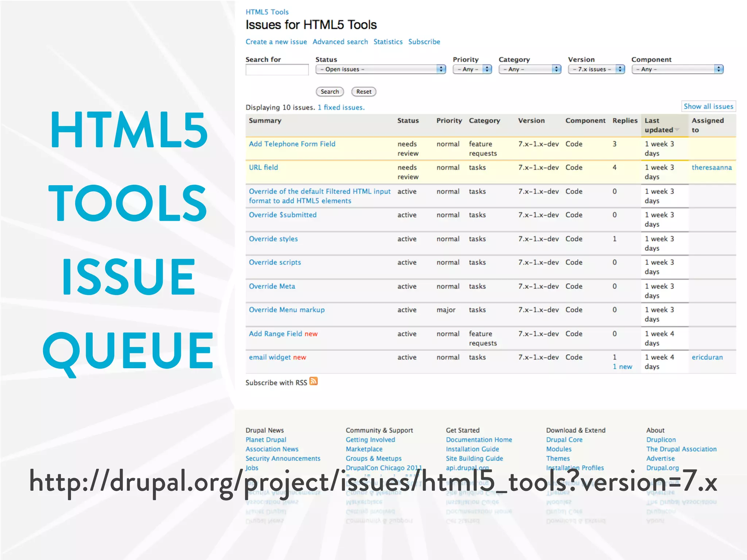Sort by the Version table column header
Viewport: 747px width, 560px height.
pyautogui.click(x=531, y=121)
